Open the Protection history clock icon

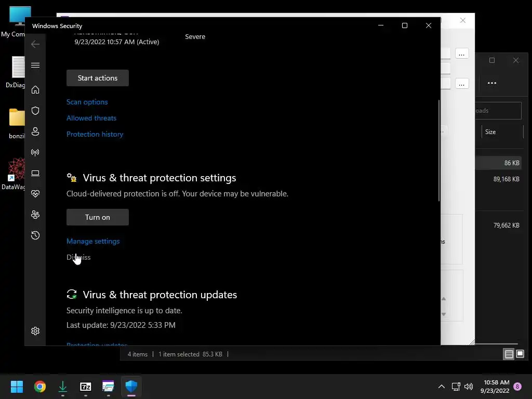point(35,235)
